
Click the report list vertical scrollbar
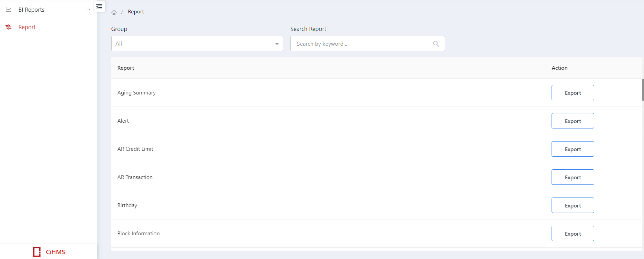point(643,90)
